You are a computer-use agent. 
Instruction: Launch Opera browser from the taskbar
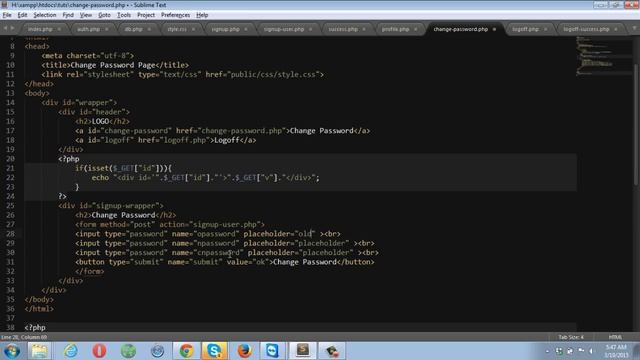[99, 351]
